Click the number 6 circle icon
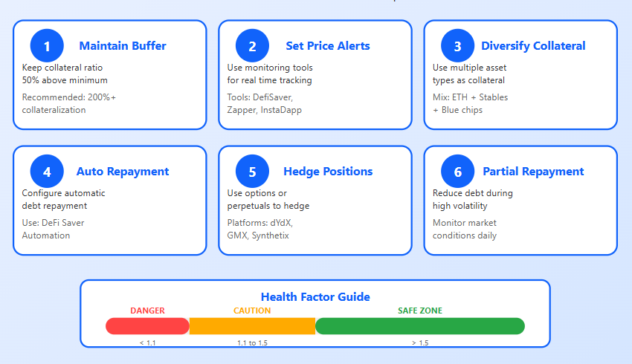 (x=457, y=172)
